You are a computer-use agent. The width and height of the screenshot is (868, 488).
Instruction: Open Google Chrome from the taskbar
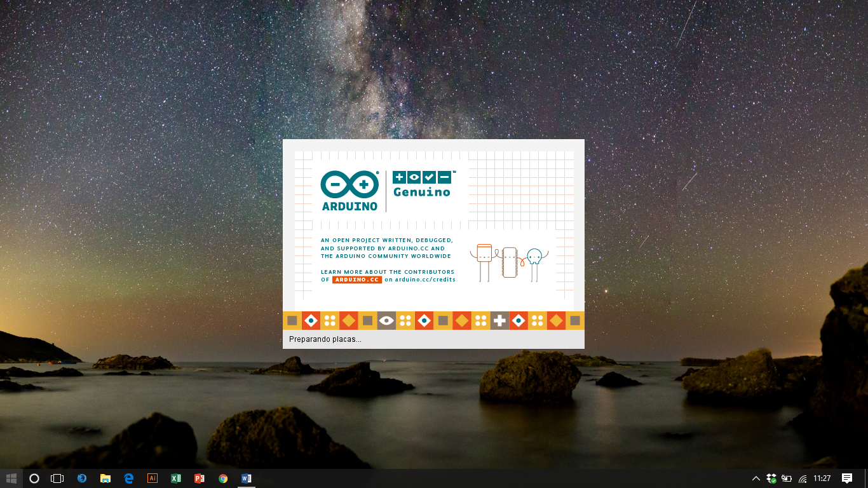point(223,478)
